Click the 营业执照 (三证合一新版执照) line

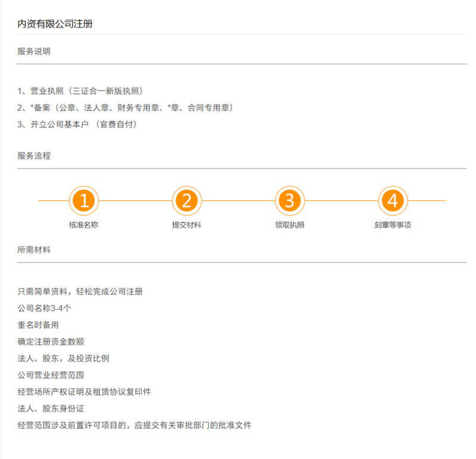80,91
